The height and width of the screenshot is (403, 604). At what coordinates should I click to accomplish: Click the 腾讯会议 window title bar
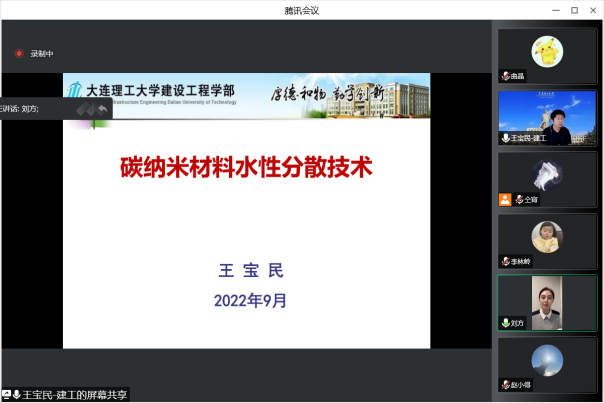pyautogui.click(x=301, y=10)
